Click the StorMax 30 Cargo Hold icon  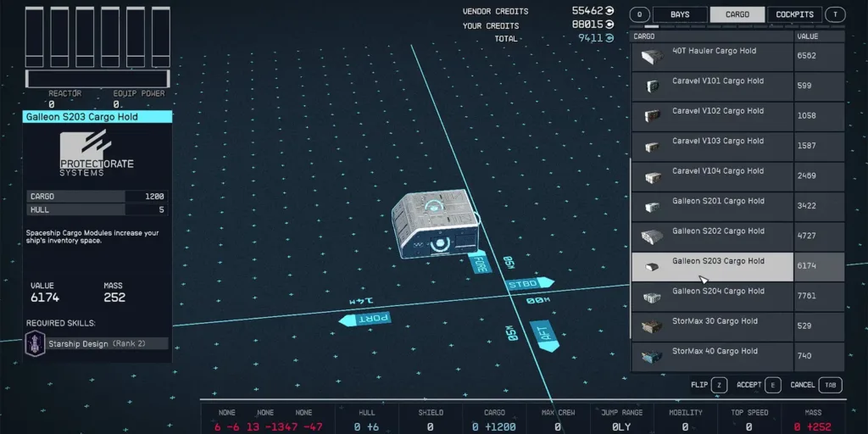point(652,327)
